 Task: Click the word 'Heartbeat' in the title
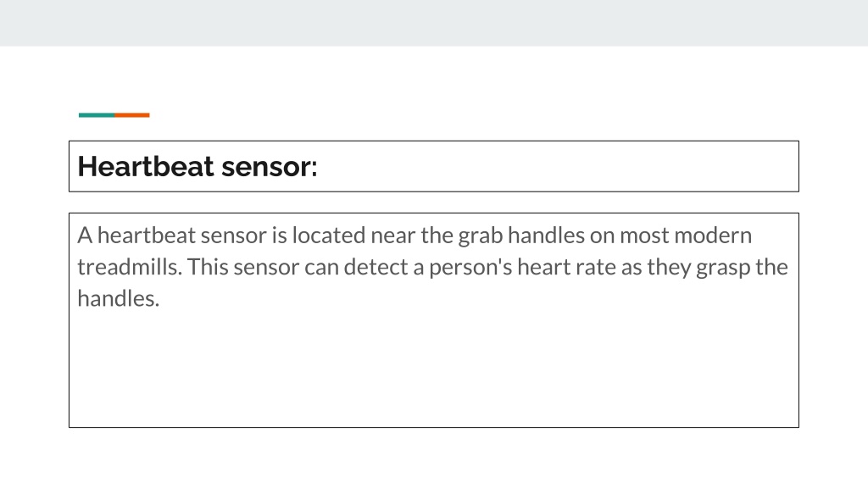[x=146, y=167]
